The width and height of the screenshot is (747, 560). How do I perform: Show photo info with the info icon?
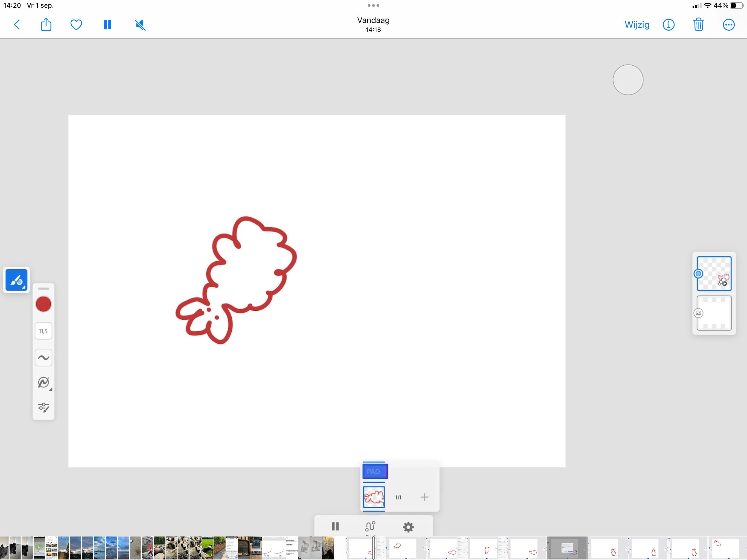point(668,25)
